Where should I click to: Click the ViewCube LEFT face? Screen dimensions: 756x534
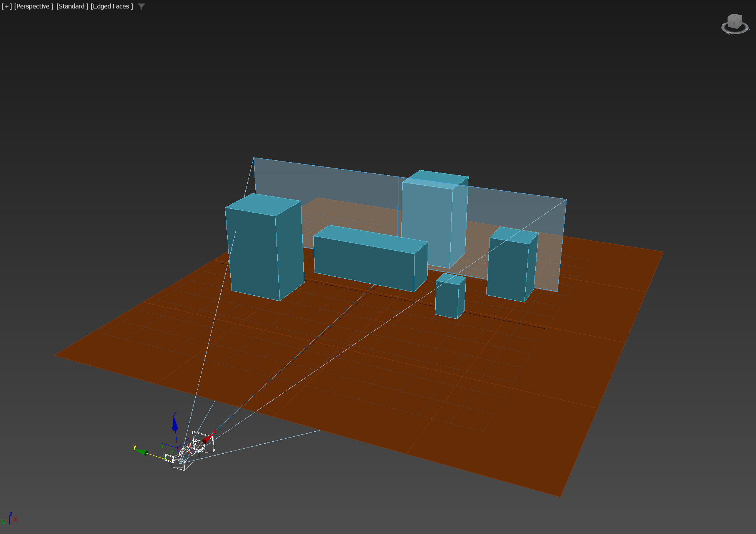coord(733,23)
